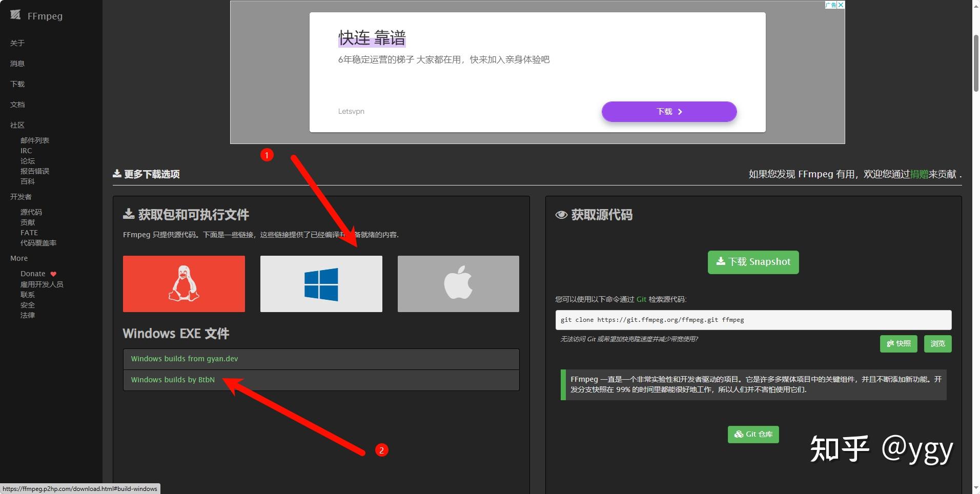Click the download icon on 获取包和可执行文件 header
This screenshot has height=494, width=980.
click(x=128, y=214)
